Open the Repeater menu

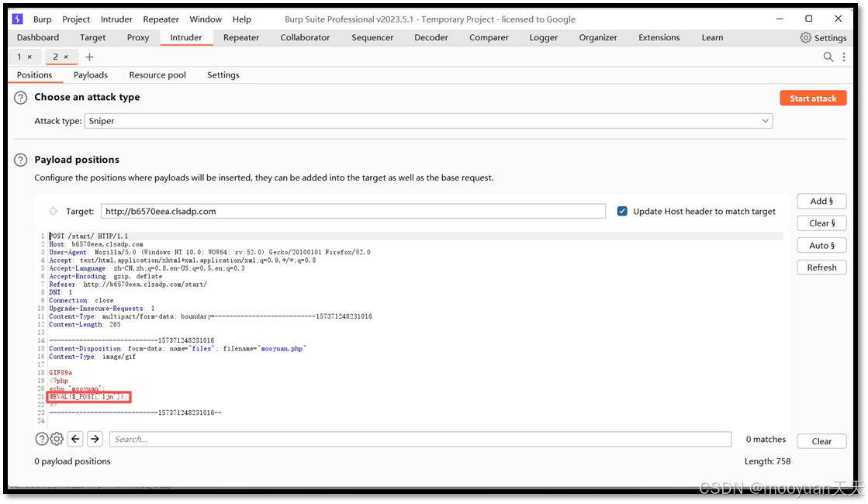point(161,19)
